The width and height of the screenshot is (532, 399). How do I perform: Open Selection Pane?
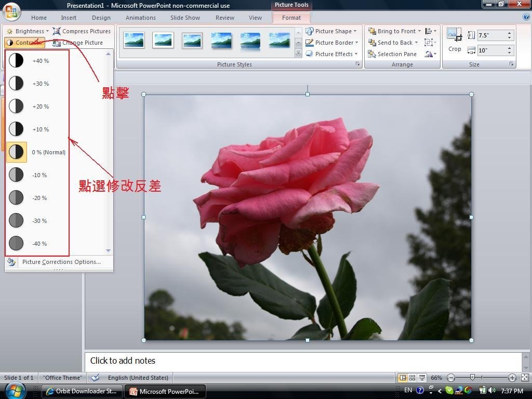point(392,54)
